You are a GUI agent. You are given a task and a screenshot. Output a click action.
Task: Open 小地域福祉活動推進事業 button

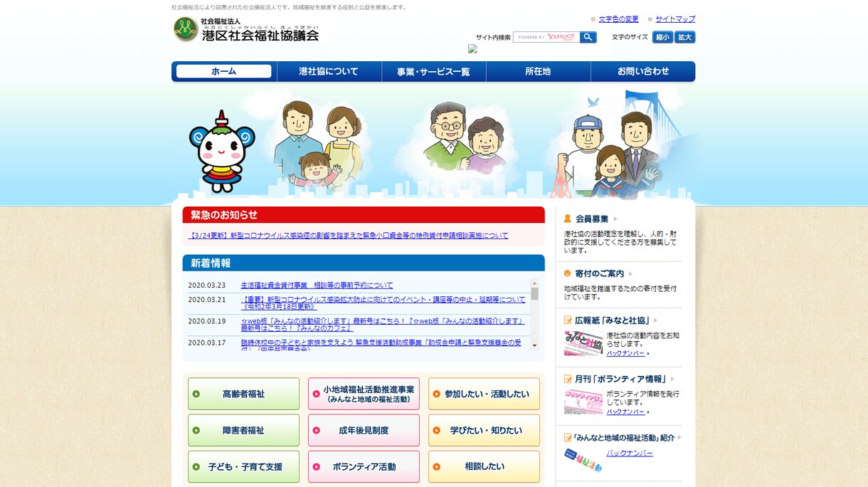pos(364,394)
